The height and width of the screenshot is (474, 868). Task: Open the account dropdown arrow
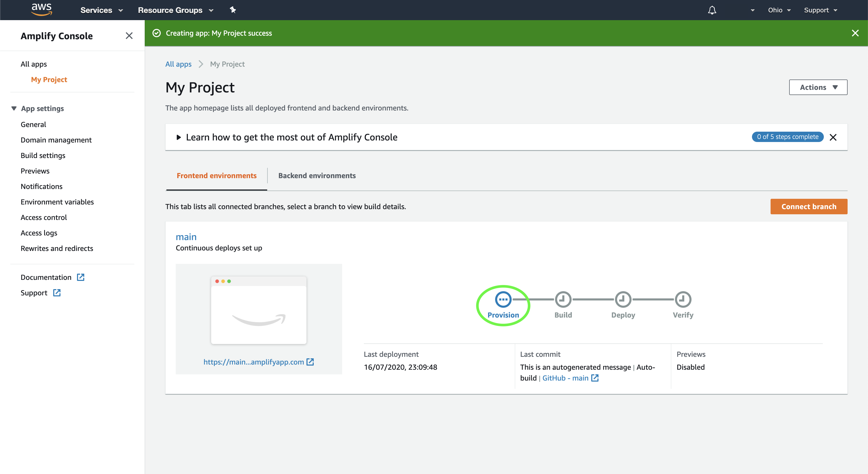[x=752, y=10]
